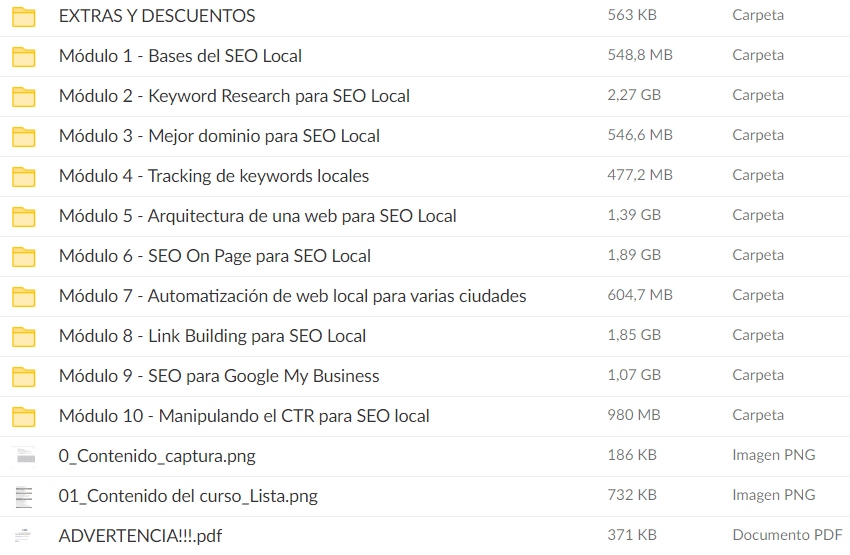Click the 371 KB size value
The height and width of the screenshot is (555, 850).
click(x=632, y=535)
